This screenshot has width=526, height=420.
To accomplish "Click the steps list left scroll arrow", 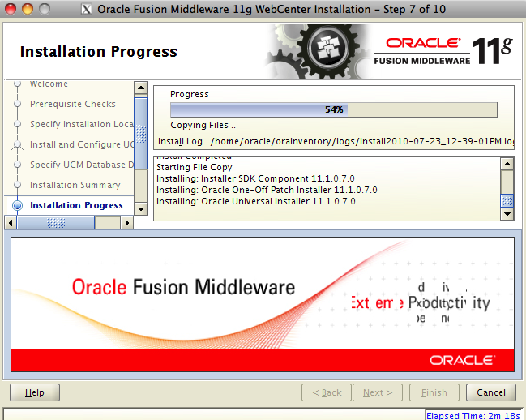I will (x=11, y=222).
